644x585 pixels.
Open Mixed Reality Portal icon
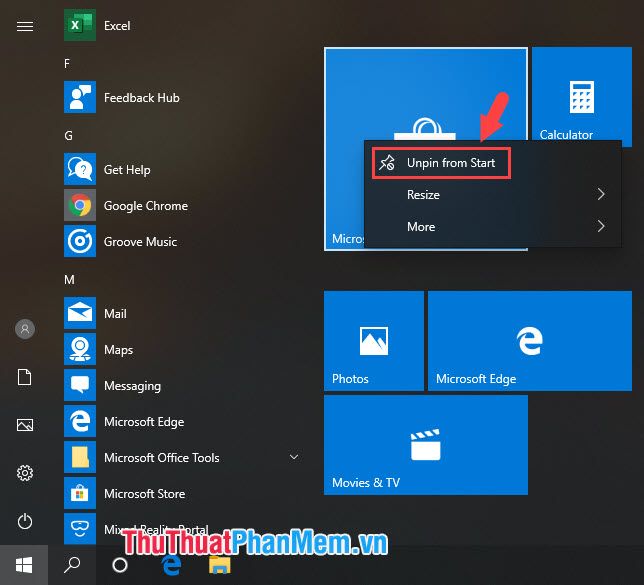click(80, 529)
